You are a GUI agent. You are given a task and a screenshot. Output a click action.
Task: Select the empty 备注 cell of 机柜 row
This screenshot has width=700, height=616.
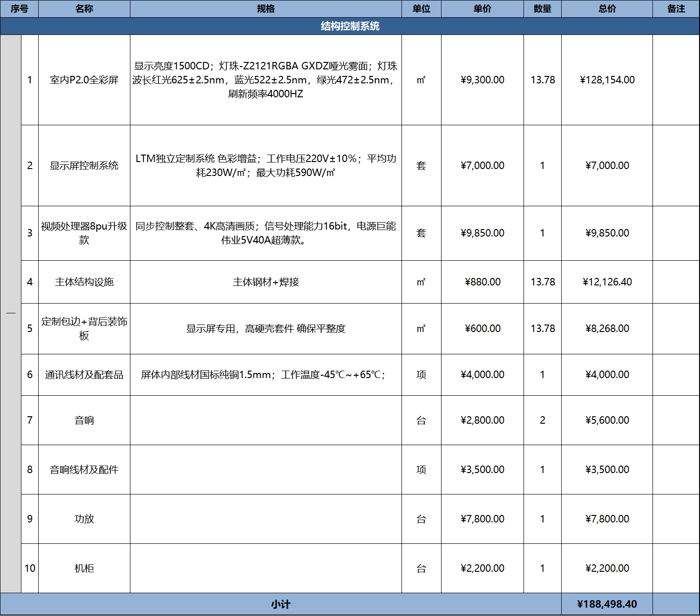point(676,569)
